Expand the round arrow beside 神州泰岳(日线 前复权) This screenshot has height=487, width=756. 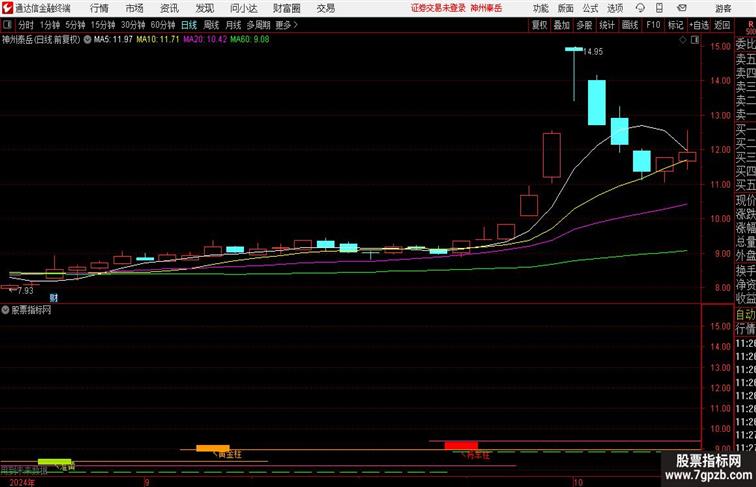click(87, 40)
